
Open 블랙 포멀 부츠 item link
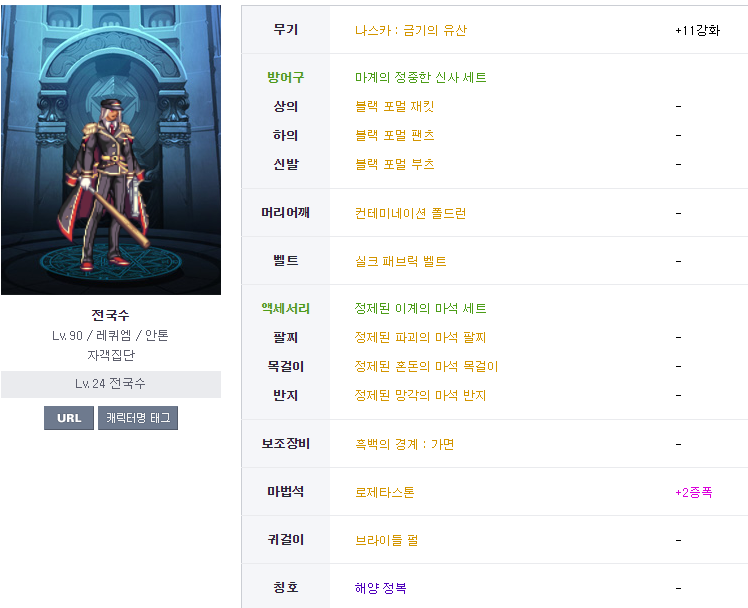pyautogui.click(x=395, y=164)
